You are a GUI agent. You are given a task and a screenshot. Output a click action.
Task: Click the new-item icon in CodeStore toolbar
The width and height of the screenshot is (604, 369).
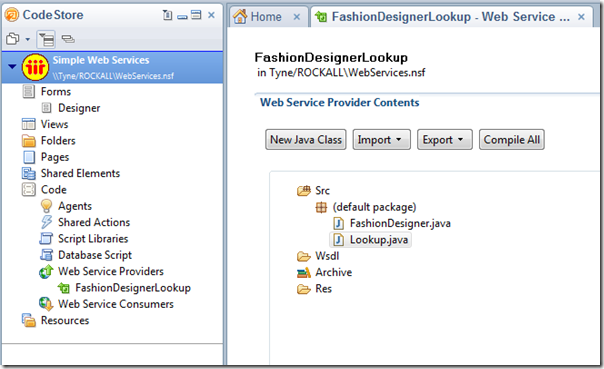click(13, 39)
